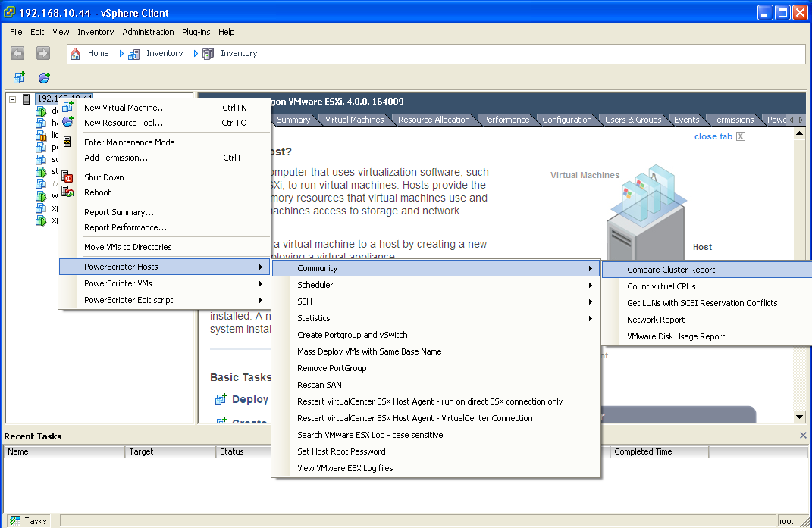This screenshot has height=528, width=812.
Task: Open the Edit menu
Action: [x=37, y=32]
